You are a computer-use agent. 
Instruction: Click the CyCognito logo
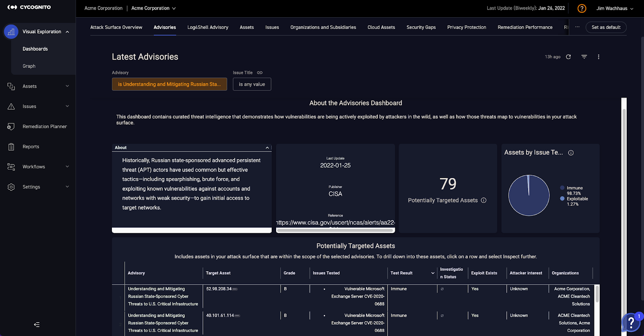(x=29, y=7)
